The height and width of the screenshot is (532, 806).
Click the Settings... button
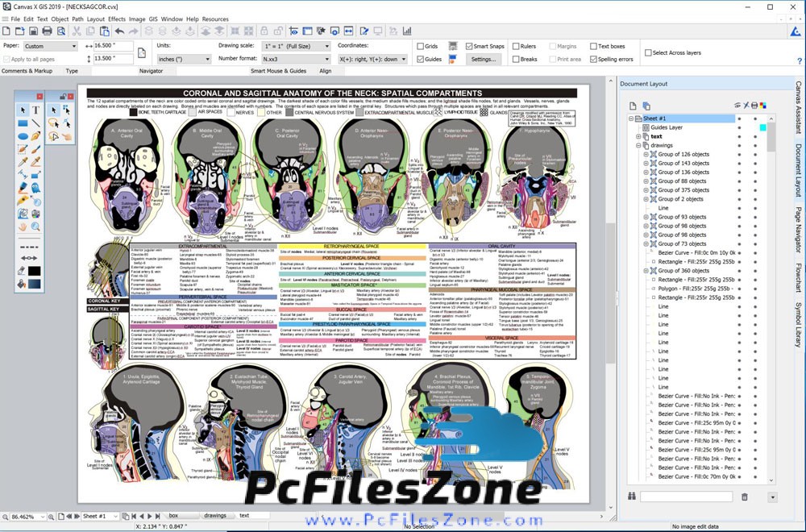coord(483,59)
